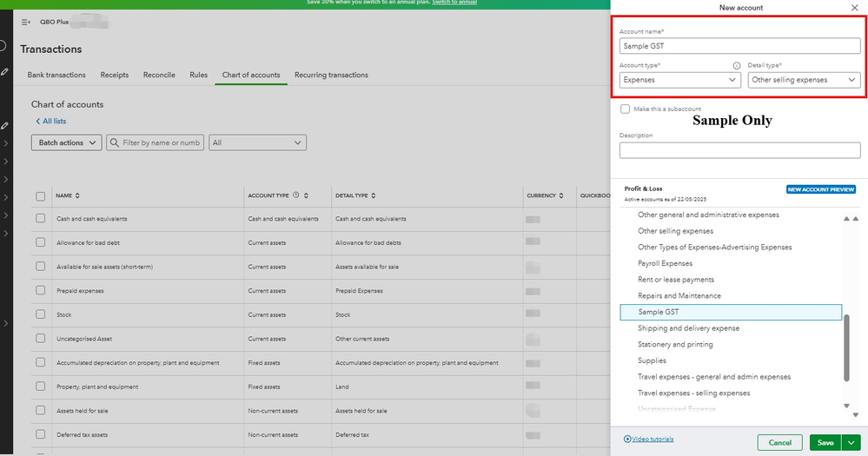
Task: Go to Recurring transactions tab
Action: click(331, 75)
